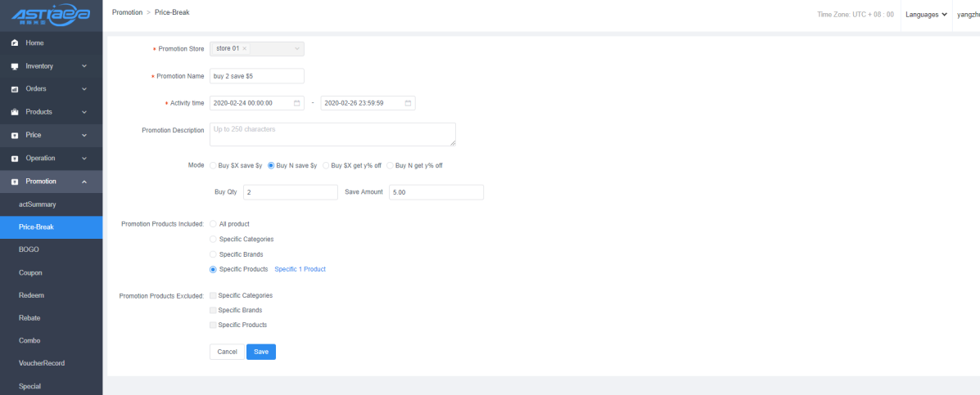Check Specific Brands exclusion checkbox
The width and height of the screenshot is (980, 395).
(x=214, y=310)
